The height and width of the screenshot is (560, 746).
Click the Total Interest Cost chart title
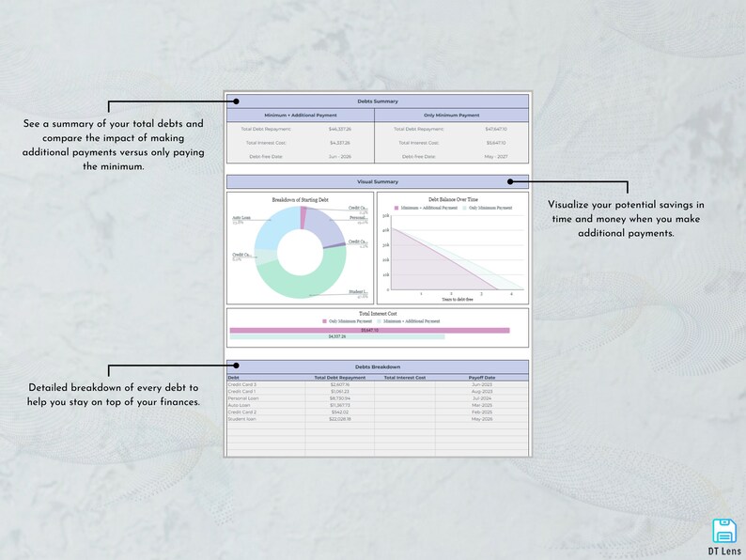(378, 314)
